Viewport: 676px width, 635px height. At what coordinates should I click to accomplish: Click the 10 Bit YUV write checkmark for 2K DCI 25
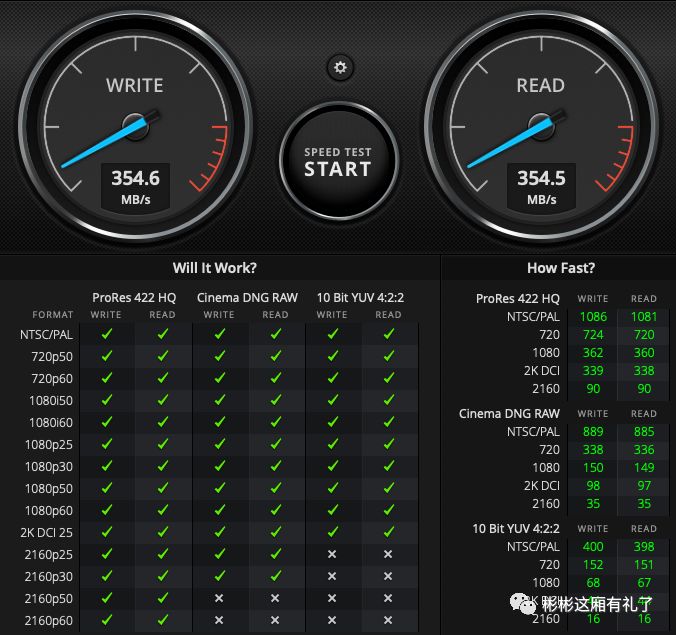tap(332, 532)
